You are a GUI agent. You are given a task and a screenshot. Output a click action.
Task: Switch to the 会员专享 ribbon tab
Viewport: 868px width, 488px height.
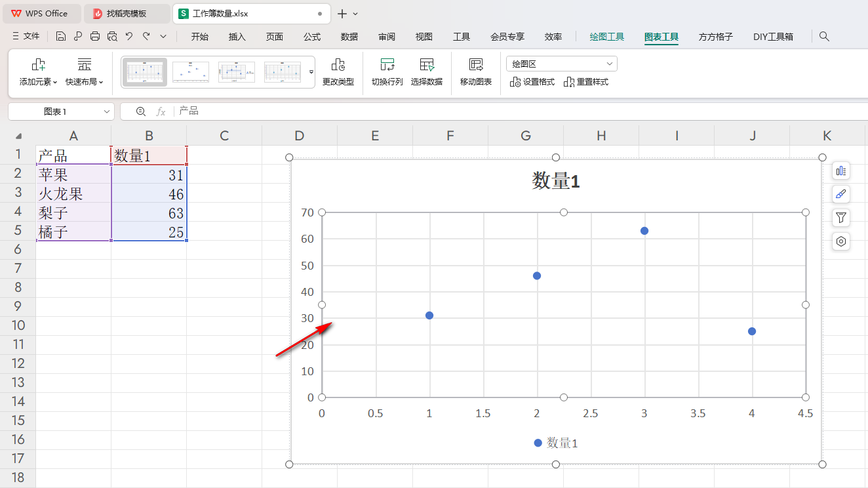point(507,37)
